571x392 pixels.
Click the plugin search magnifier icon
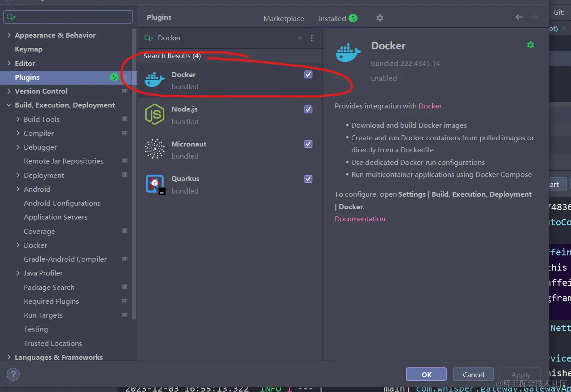pyautogui.click(x=149, y=38)
